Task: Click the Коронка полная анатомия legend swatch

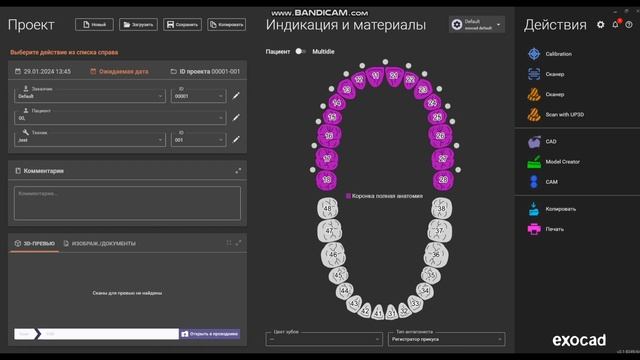Action: pos(348,196)
